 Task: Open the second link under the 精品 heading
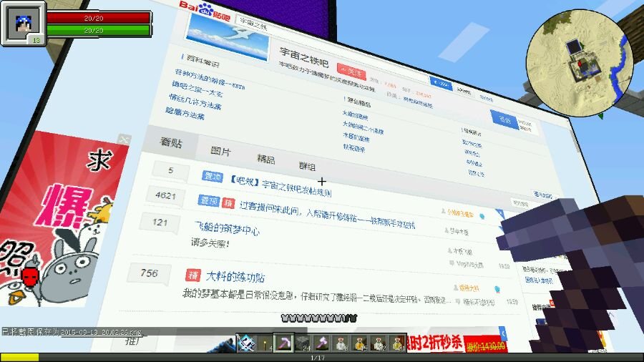point(363,127)
